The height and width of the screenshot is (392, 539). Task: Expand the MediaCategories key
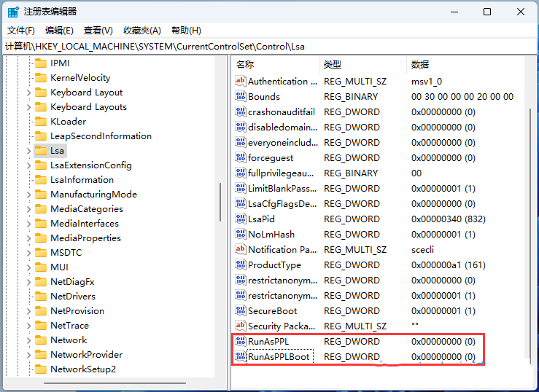pyautogui.click(x=29, y=209)
